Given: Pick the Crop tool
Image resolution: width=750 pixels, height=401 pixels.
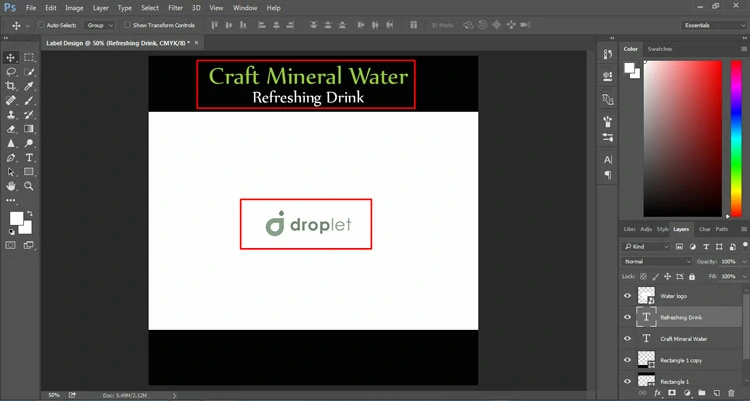Looking at the screenshot, I should point(11,86).
